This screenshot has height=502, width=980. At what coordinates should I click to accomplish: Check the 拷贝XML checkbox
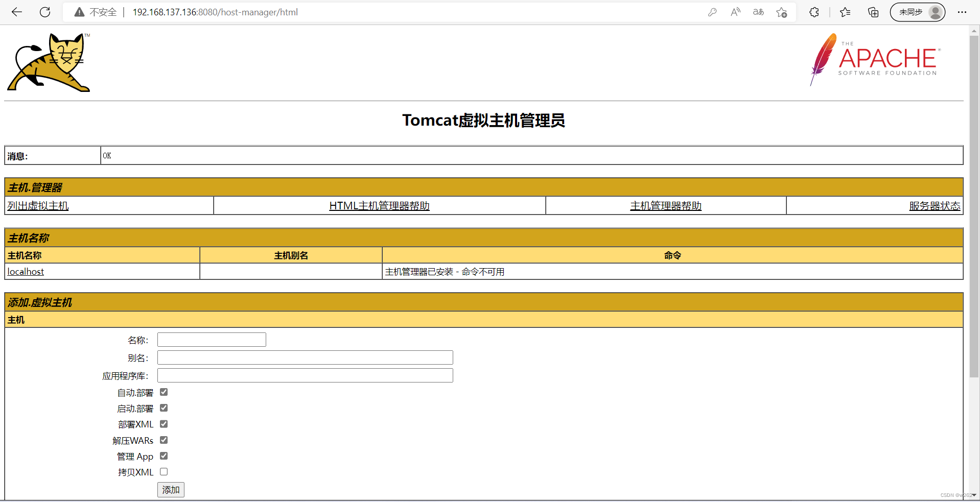164,472
